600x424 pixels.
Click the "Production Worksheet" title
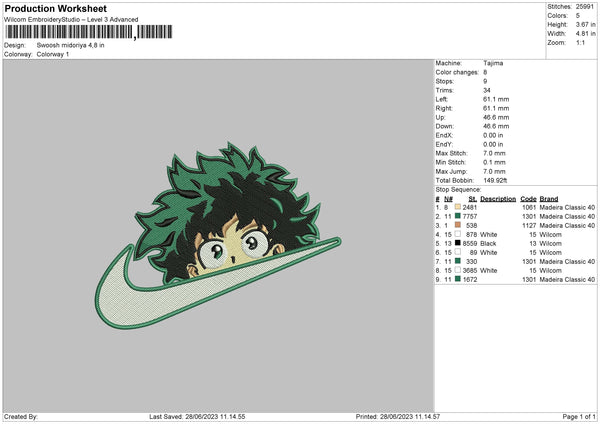point(55,8)
